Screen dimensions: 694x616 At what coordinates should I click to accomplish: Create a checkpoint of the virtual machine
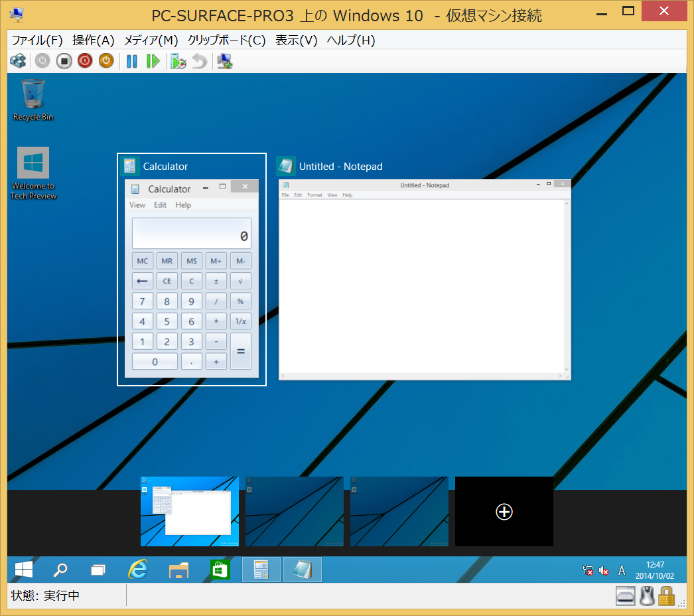coord(178,60)
